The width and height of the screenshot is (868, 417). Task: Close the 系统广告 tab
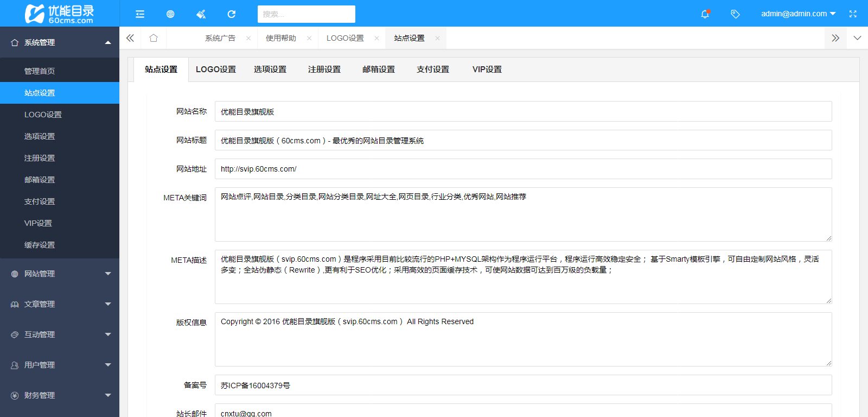(x=248, y=38)
